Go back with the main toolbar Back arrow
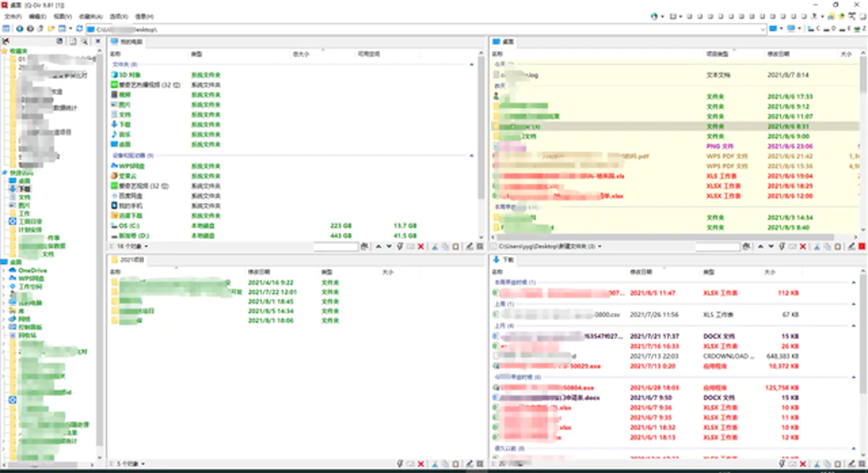 click(x=20, y=29)
